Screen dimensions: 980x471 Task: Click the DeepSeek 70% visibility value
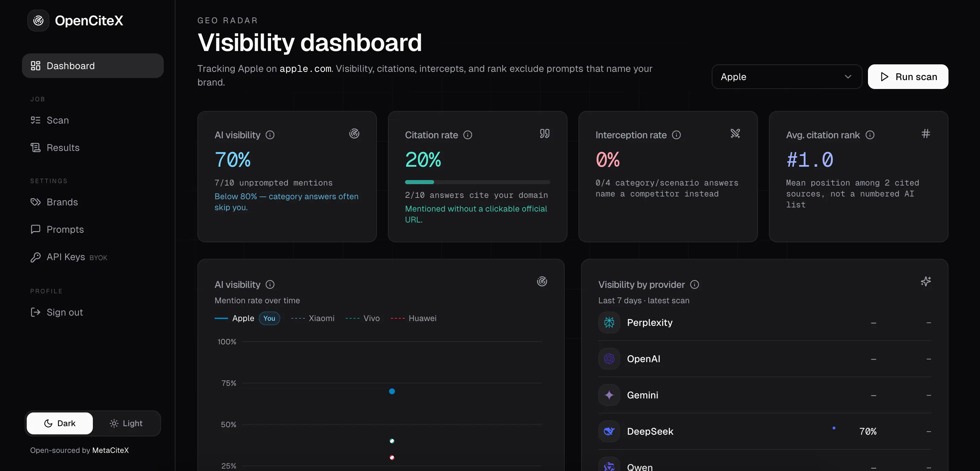pyautogui.click(x=868, y=432)
